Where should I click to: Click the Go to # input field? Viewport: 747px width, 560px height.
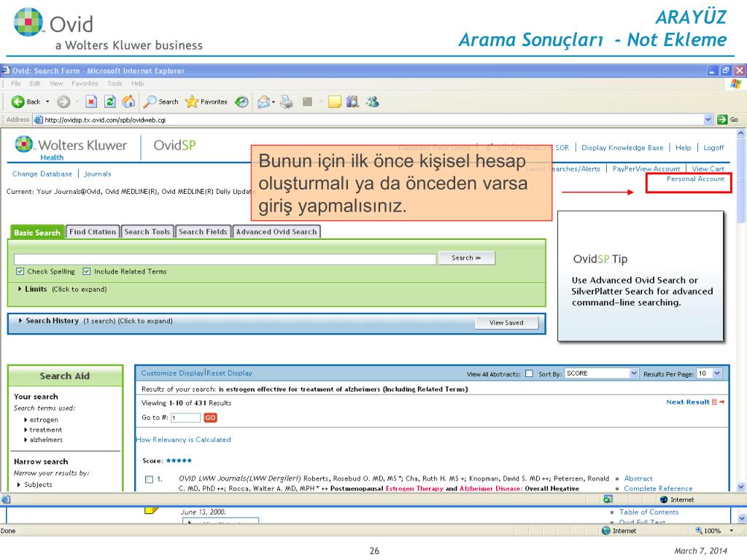click(x=186, y=418)
